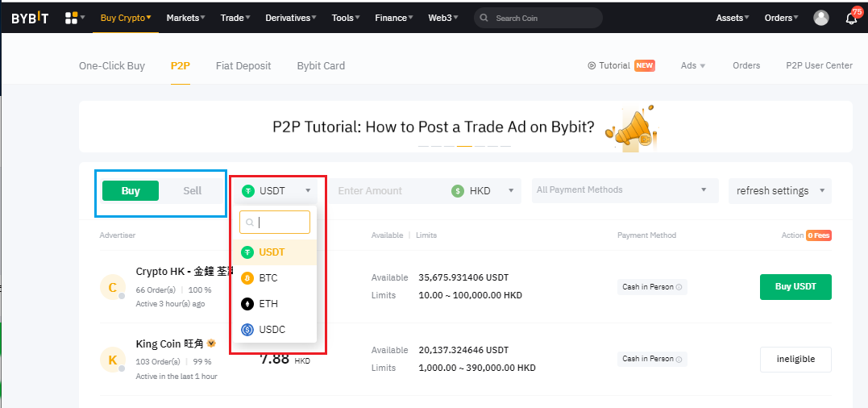
Task: Switch to Buy mode
Action: tap(131, 191)
